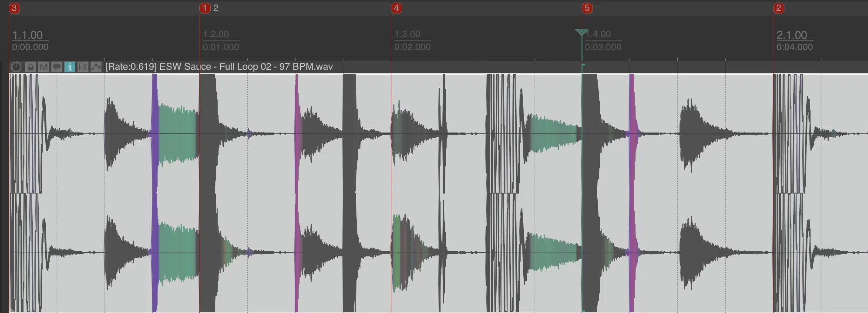The image size is (868, 313).
Task: Select red marker 5 near 1.4.00
Action: (x=587, y=8)
